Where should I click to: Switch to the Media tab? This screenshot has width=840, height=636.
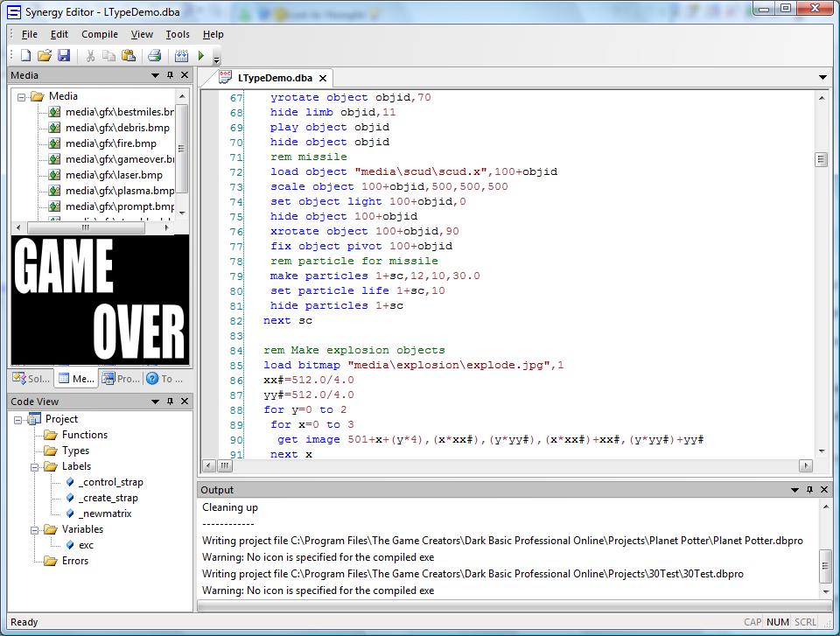[76, 378]
